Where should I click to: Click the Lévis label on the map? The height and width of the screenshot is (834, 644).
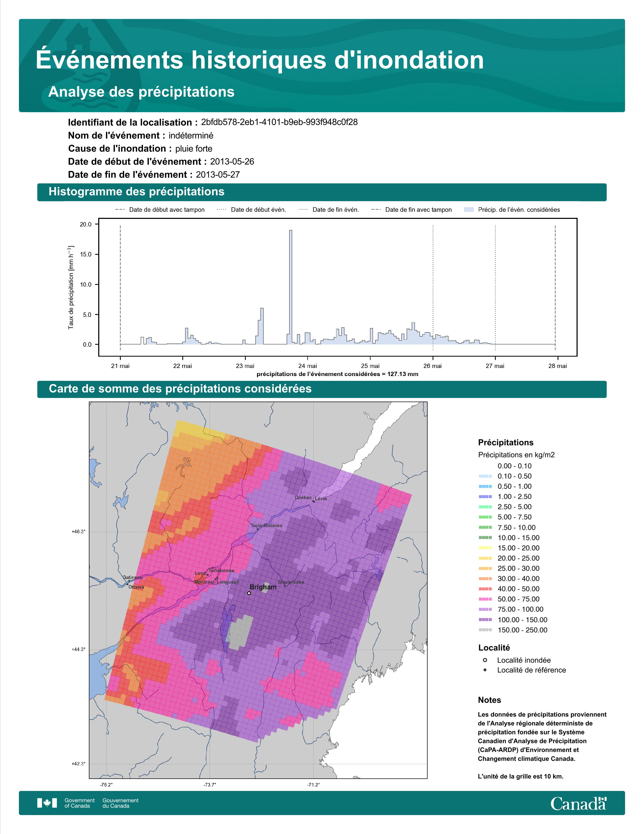[321, 498]
